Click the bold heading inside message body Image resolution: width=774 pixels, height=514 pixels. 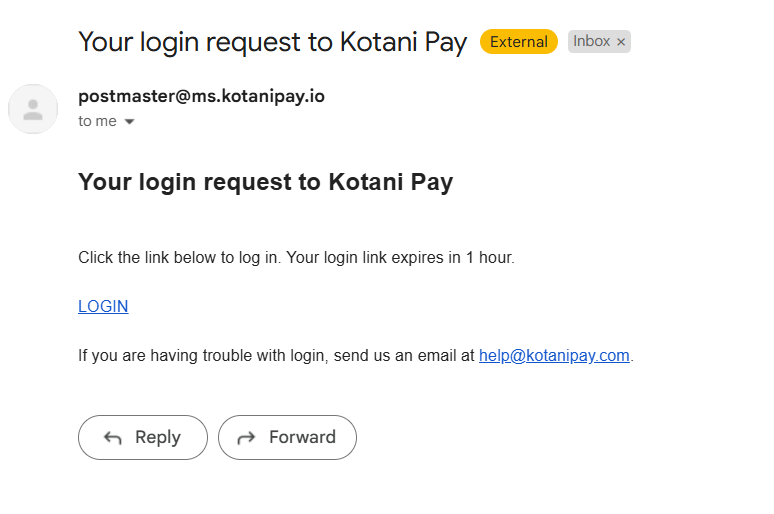pyautogui.click(x=266, y=182)
